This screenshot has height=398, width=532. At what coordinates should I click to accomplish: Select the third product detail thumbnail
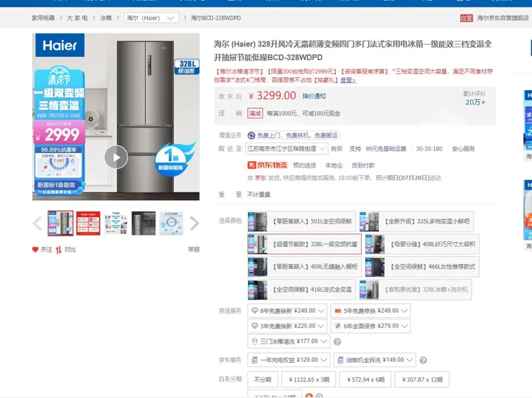(x=116, y=223)
